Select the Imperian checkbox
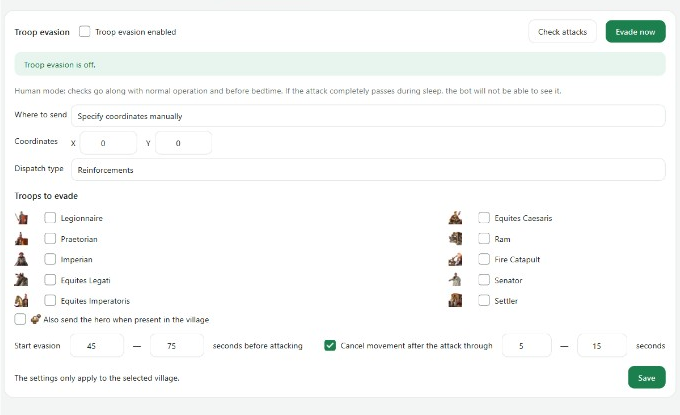 click(x=50, y=259)
